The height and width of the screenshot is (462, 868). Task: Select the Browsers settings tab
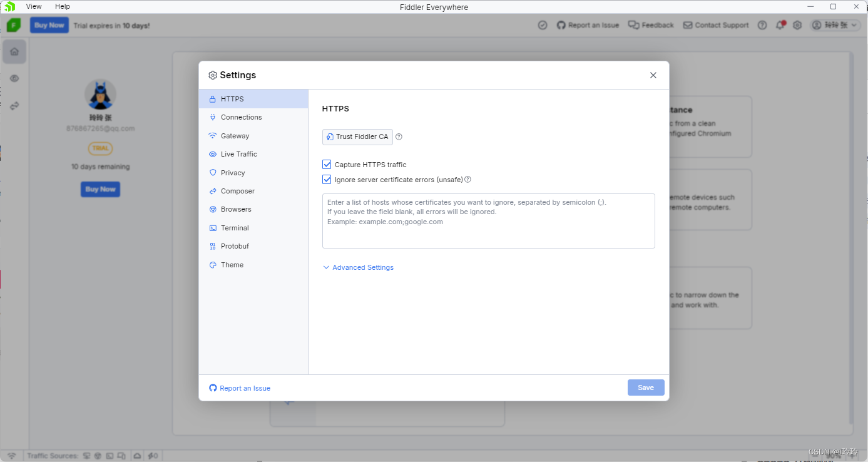pyautogui.click(x=253, y=209)
